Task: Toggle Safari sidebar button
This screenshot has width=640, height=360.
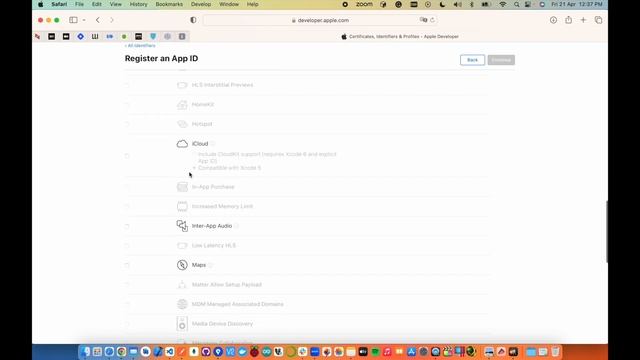Action: click(x=73, y=20)
